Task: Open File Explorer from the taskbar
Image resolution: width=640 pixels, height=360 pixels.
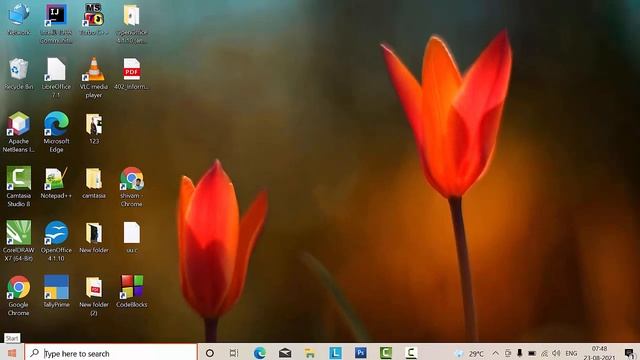Action: point(310,353)
